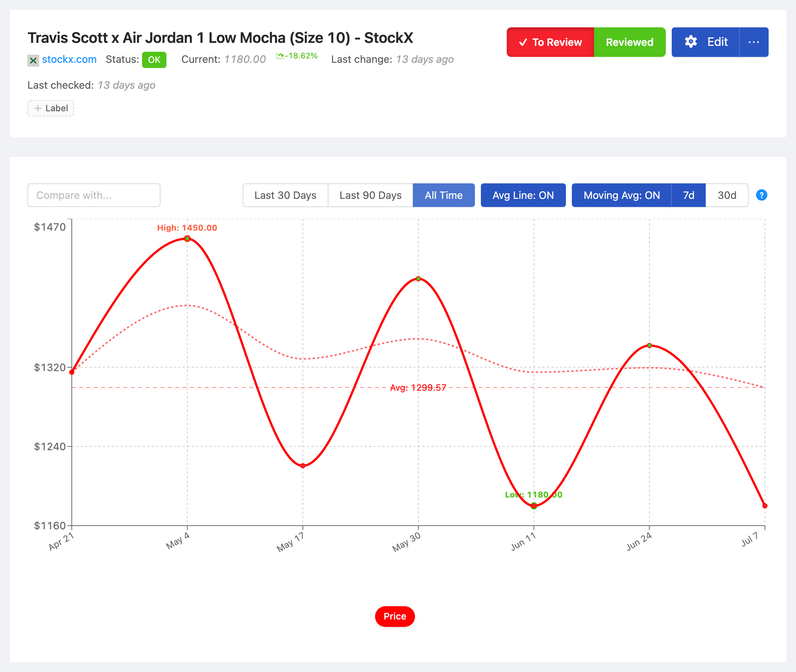Viewport: 796px width, 672px height.
Task: Click the Apr 21 starting data point
Action: pyautogui.click(x=72, y=372)
